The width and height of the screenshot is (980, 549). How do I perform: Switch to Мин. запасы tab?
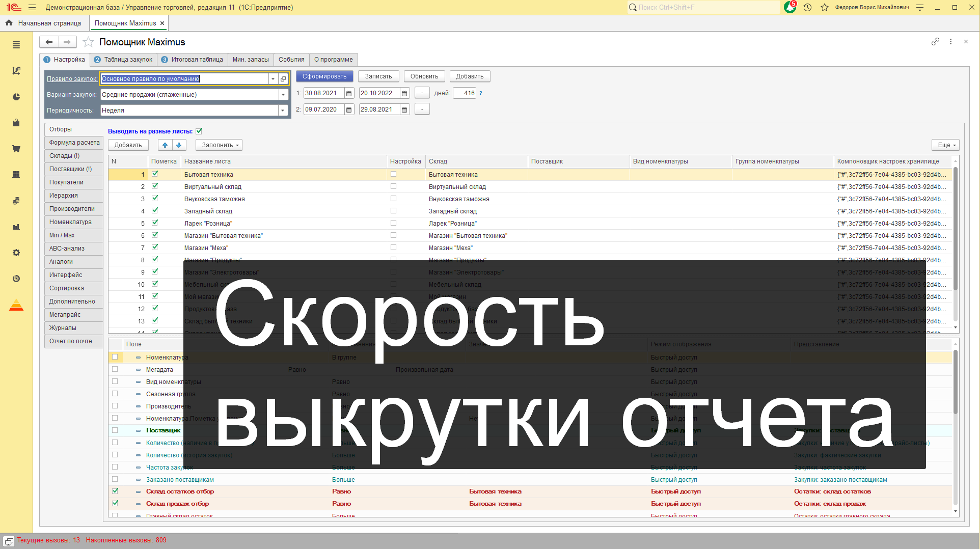point(251,60)
